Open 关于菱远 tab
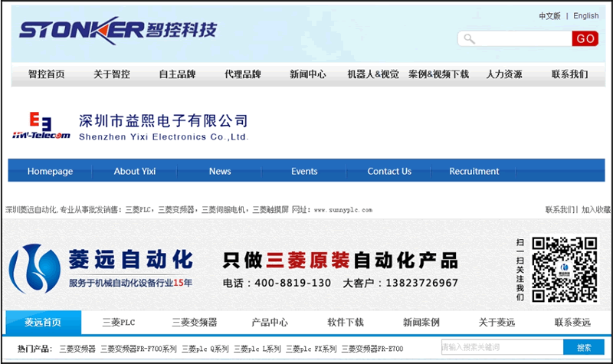Screen dimensions: 613x364 497,323
